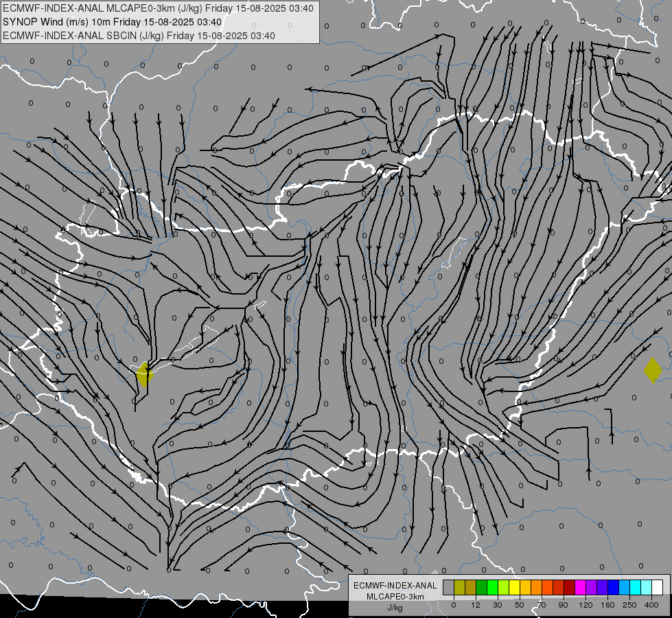Screen dimensions: 672x618
Task: Choose the dark red legend swatch
Action: [x=569, y=587]
